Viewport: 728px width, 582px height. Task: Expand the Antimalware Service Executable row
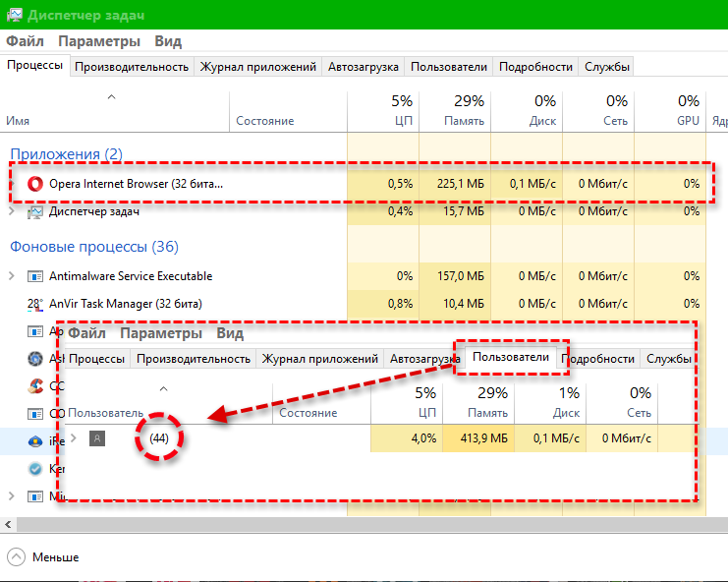(12, 276)
